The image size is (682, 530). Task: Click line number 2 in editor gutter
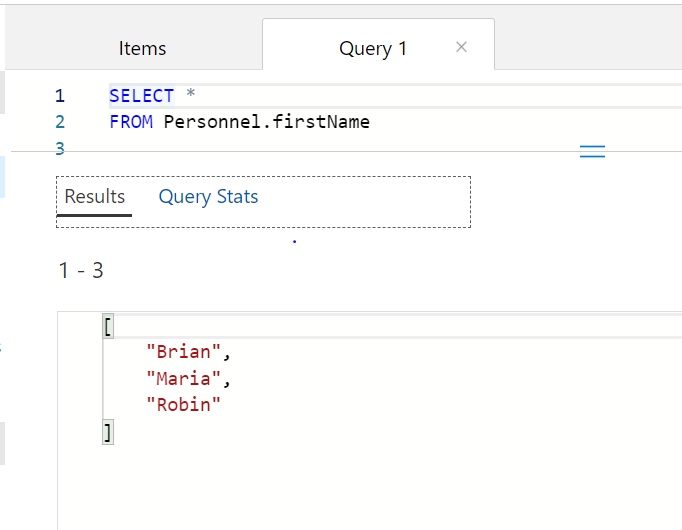[x=60, y=122]
